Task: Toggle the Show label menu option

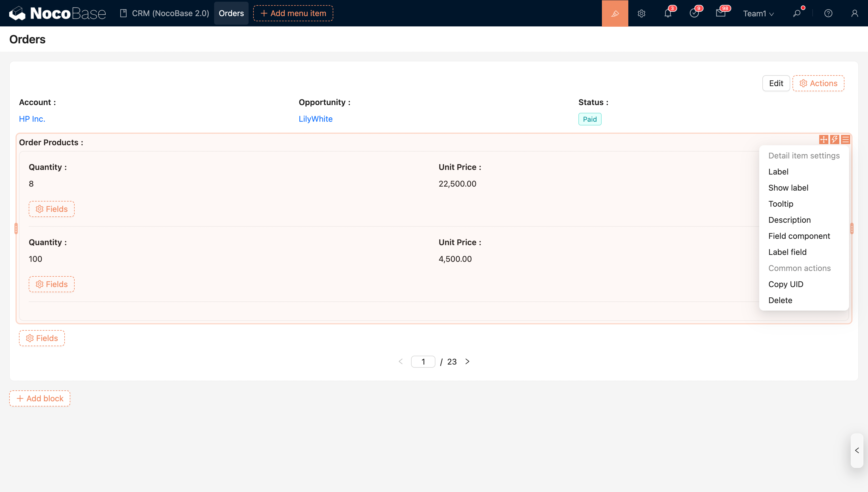Action: pyautogui.click(x=788, y=187)
